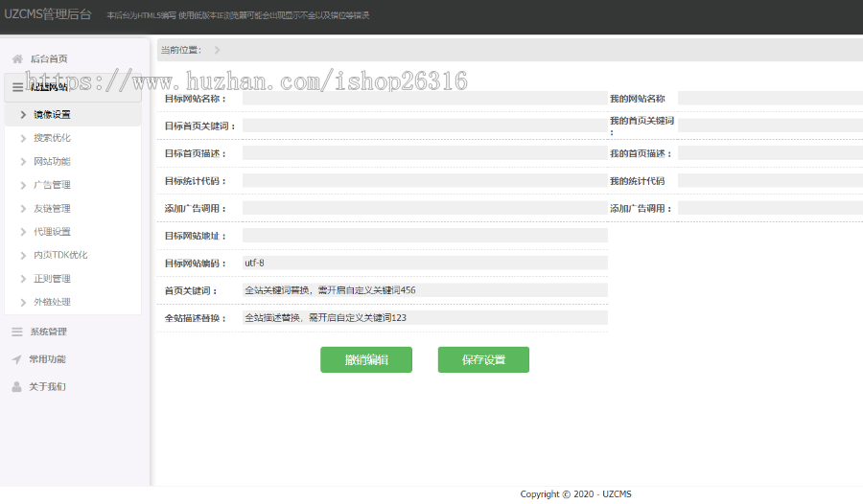863x504 pixels.
Task: Click the 当前位置 breadcrumb label
Action: [x=181, y=50]
